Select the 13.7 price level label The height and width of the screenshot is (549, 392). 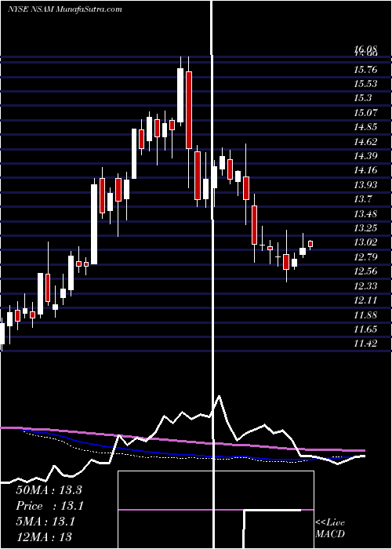[x=363, y=199]
